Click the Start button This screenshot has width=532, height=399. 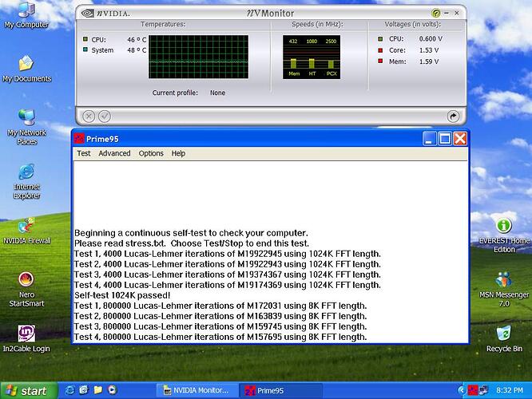pyautogui.click(x=30, y=390)
